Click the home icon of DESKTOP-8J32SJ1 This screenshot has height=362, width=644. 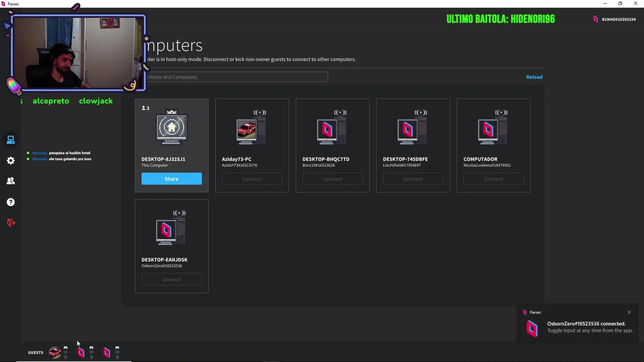coord(172,128)
